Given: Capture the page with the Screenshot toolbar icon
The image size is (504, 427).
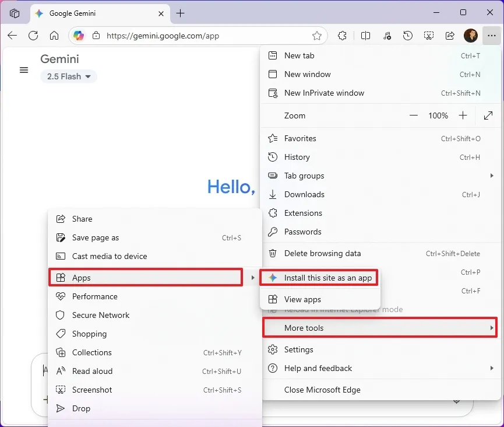Looking at the screenshot, I should pos(429,36).
